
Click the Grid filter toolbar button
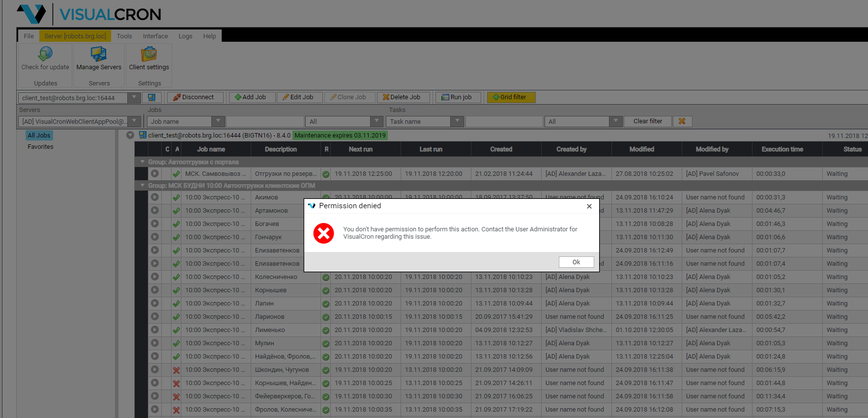[x=511, y=97]
